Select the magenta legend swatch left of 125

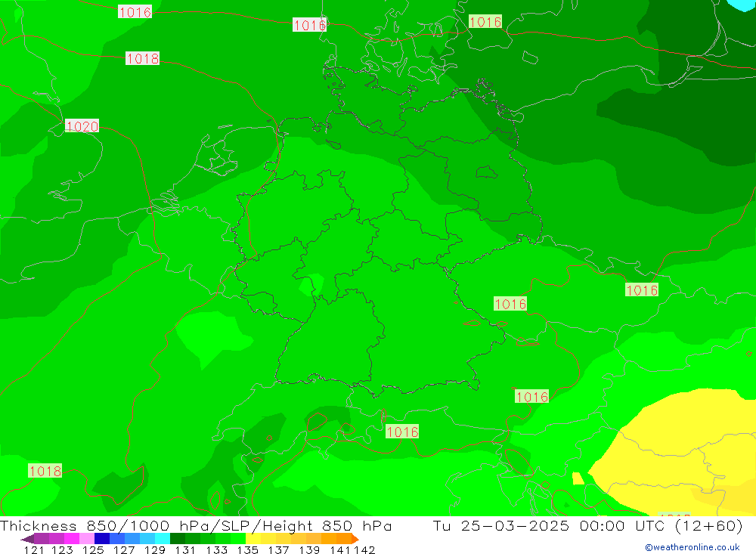click(71, 539)
